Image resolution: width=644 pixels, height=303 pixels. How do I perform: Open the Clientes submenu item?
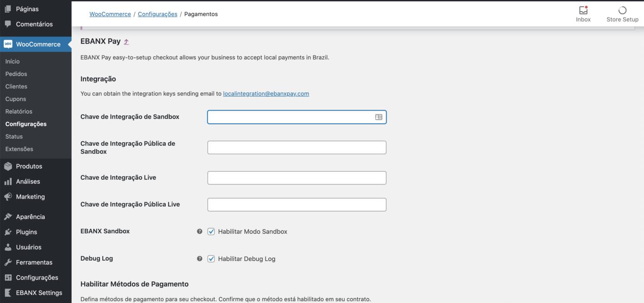tap(16, 86)
